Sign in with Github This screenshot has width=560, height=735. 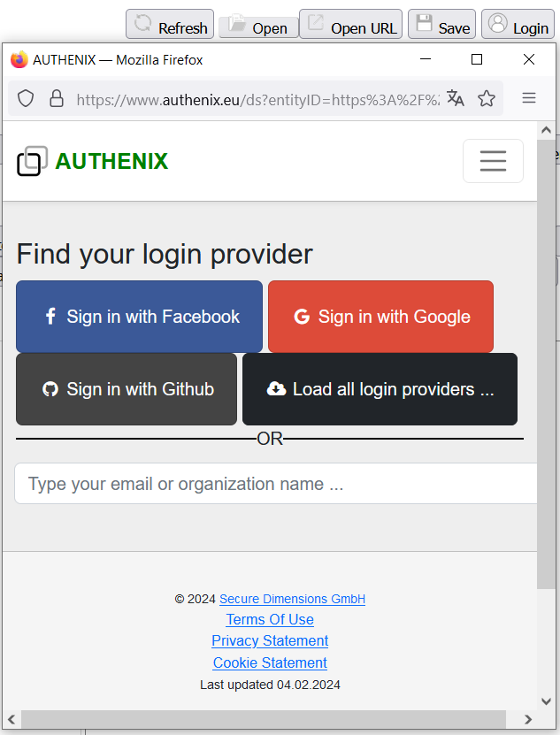127,389
